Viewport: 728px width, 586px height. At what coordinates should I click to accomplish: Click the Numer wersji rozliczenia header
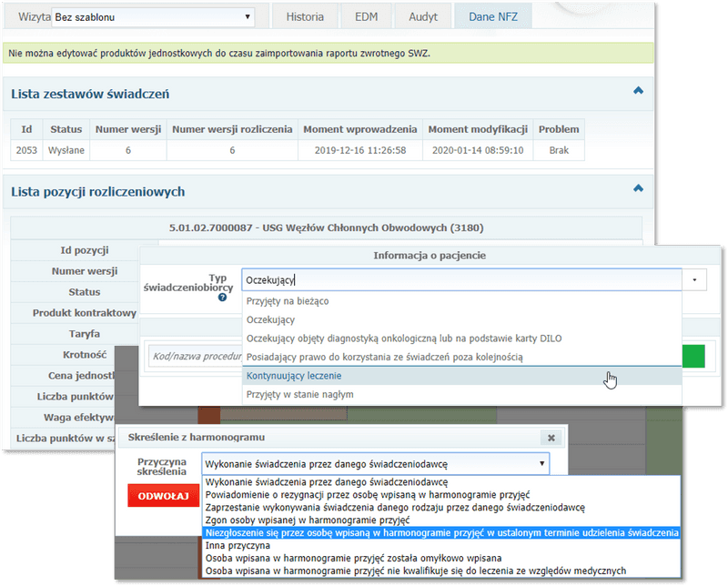click(232, 129)
